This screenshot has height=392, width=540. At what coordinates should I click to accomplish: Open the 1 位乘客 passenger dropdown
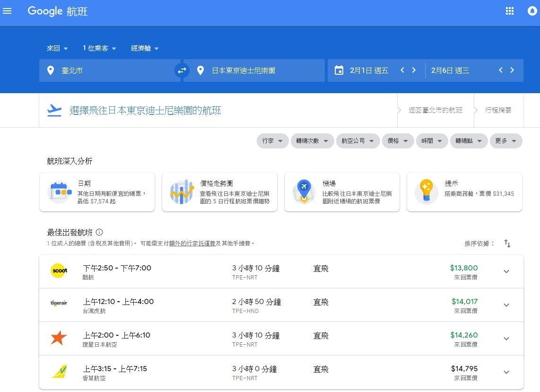pyautogui.click(x=99, y=48)
